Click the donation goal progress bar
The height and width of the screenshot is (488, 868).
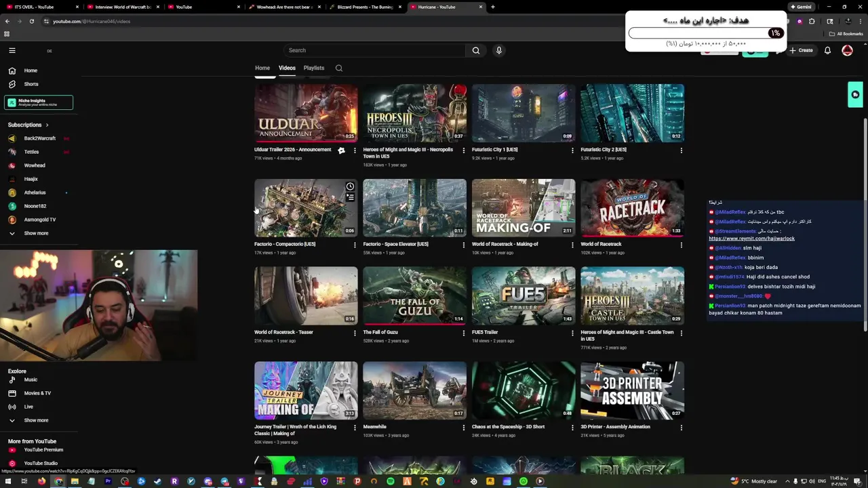706,33
